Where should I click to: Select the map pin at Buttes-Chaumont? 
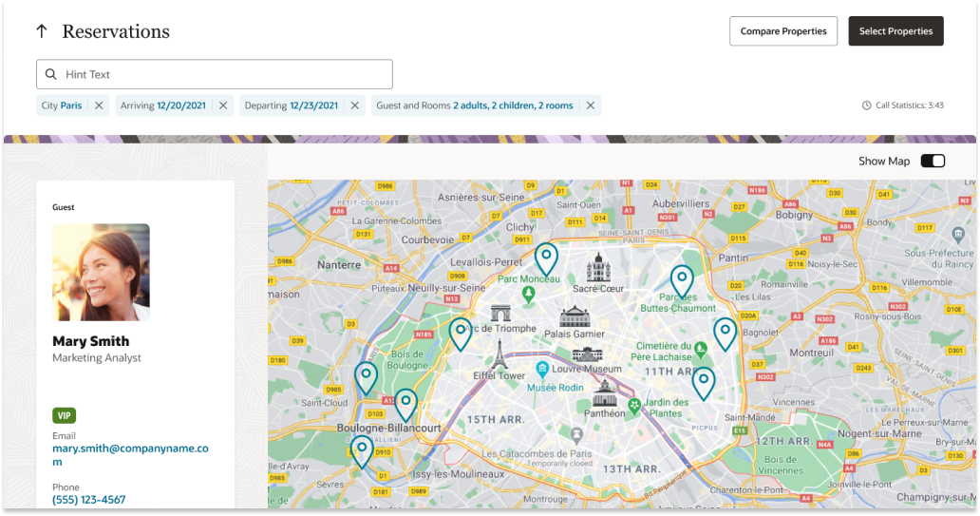(682, 279)
